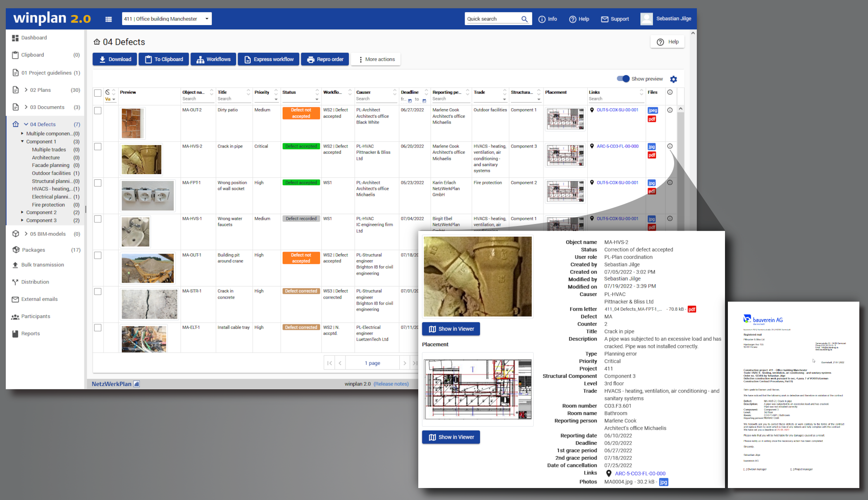Click the table's vertical scrollbar up arrow
Screen dimensions: 868x500
tap(680, 109)
